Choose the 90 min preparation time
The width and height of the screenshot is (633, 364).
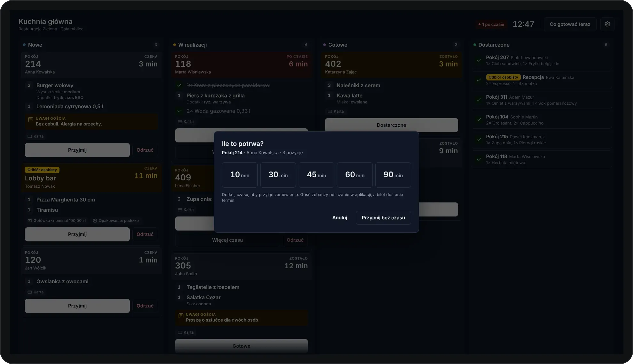pyautogui.click(x=393, y=175)
